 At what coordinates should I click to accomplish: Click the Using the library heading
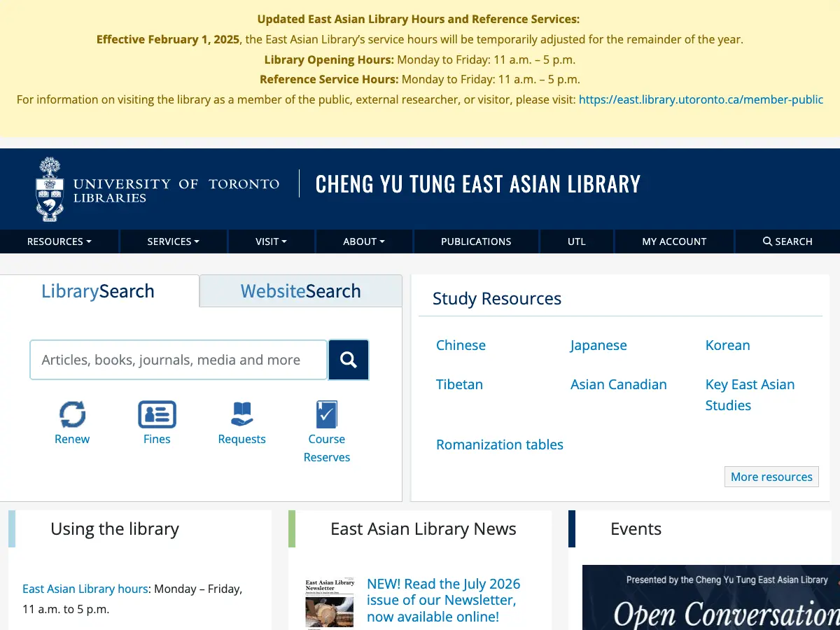[115, 528]
